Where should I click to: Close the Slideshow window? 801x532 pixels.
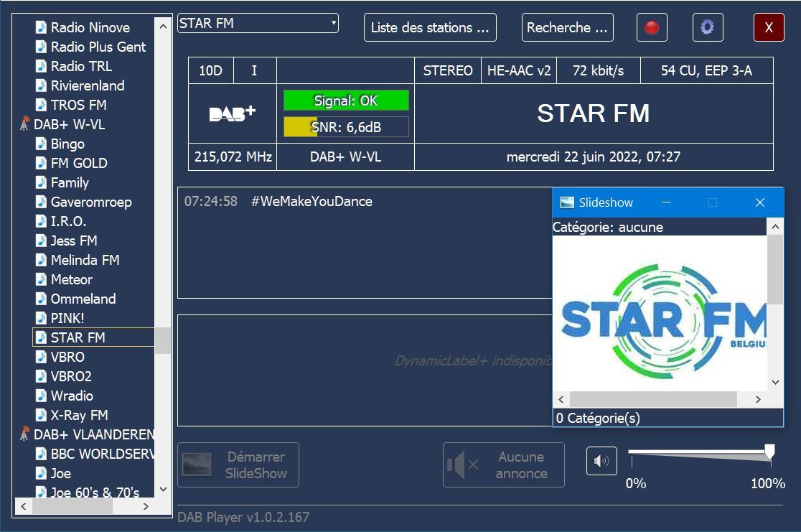(759, 202)
